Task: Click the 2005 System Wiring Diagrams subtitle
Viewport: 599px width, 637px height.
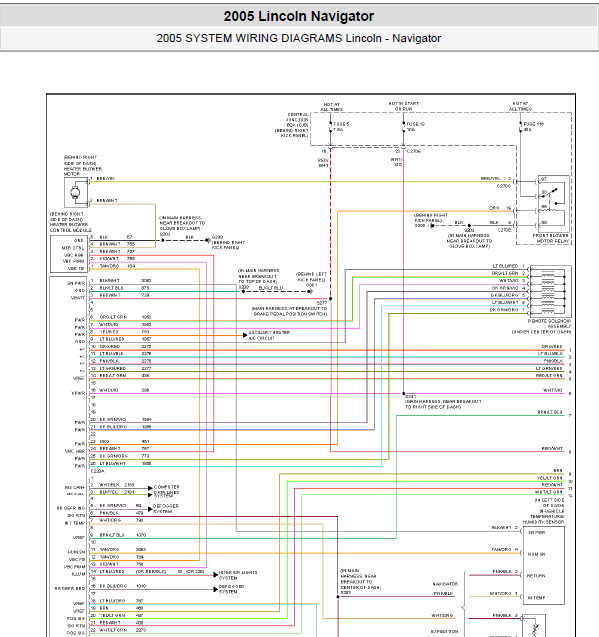Action: pyautogui.click(x=299, y=38)
